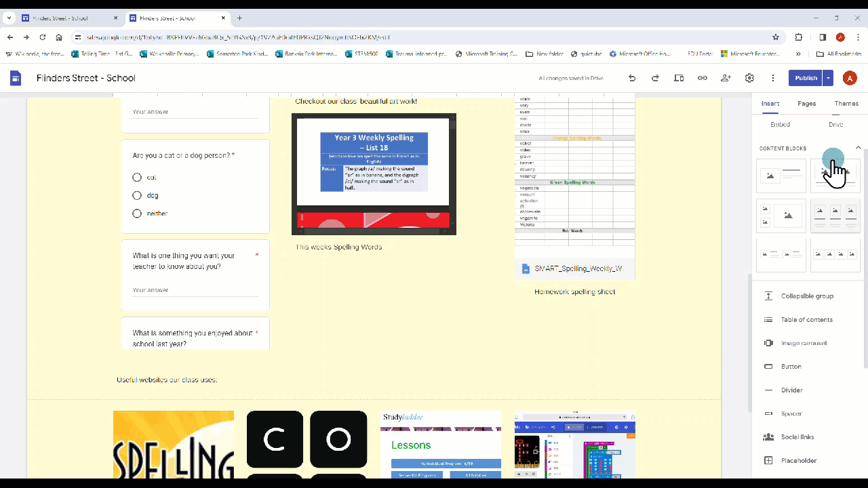
Task: Insert a Collapsible group
Action: 807,296
